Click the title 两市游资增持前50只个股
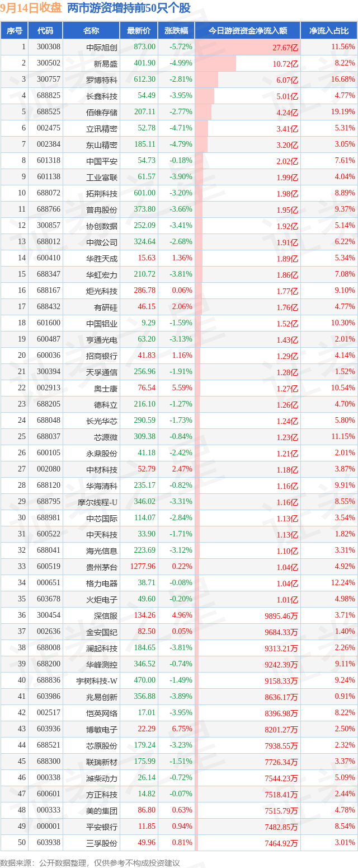 128,8
